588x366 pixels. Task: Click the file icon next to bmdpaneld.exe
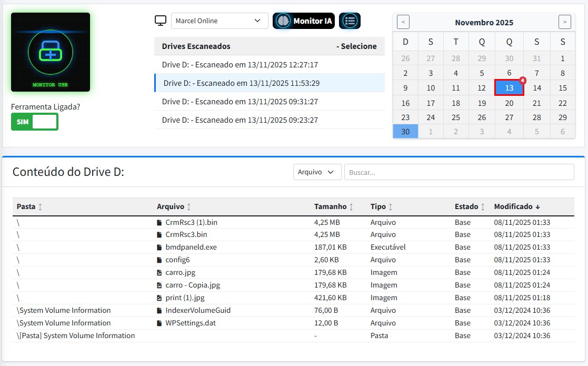(x=160, y=247)
